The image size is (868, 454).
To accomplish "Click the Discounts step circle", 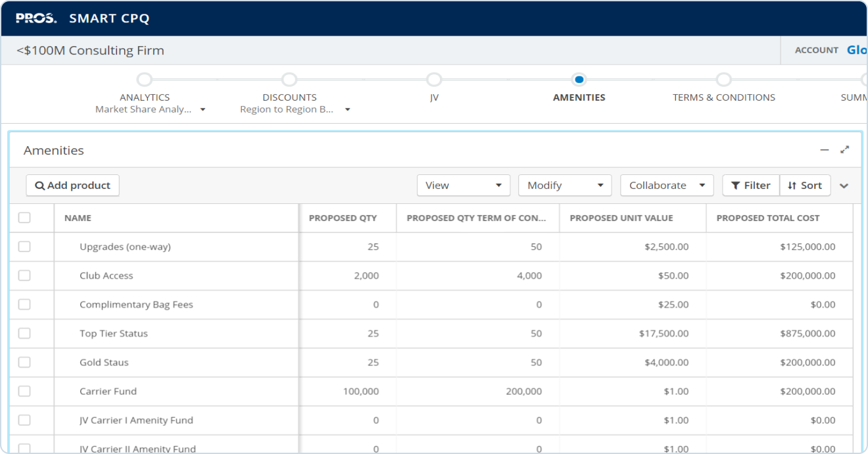I will (289, 80).
